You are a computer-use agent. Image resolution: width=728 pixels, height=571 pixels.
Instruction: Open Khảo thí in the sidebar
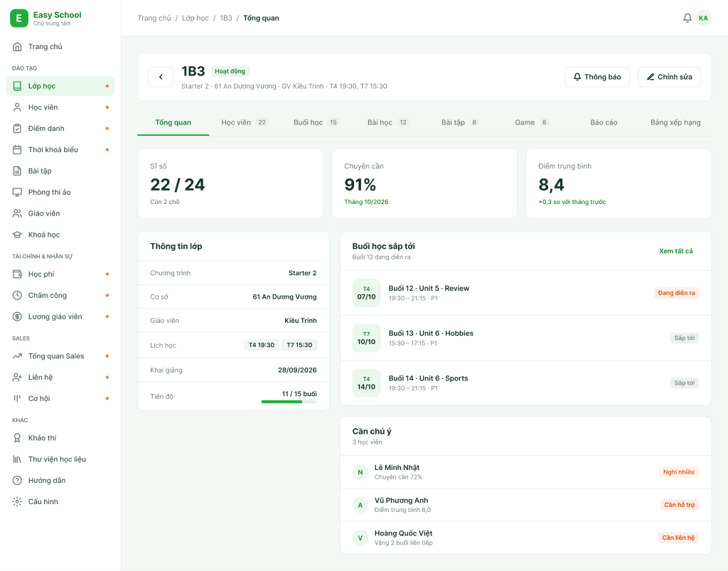60,438
